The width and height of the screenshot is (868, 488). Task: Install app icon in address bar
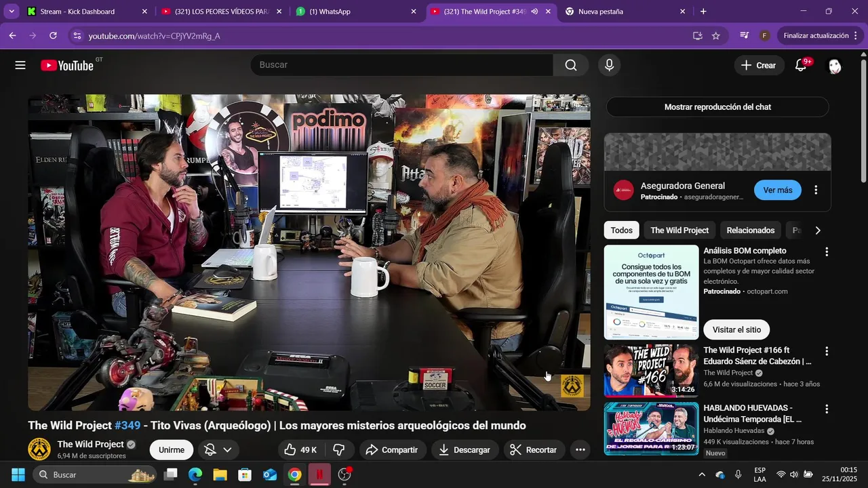pos(697,35)
